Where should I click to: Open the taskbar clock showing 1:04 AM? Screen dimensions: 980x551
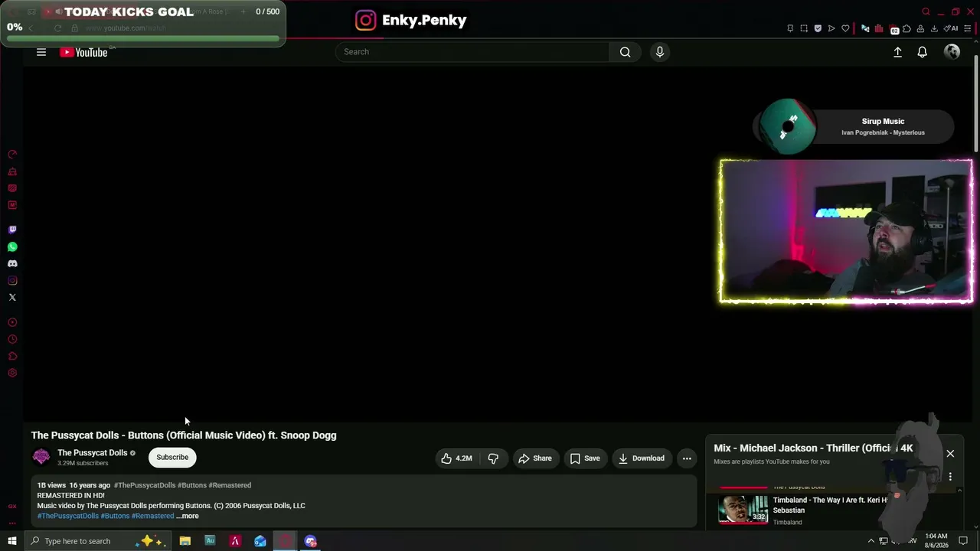(x=936, y=541)
